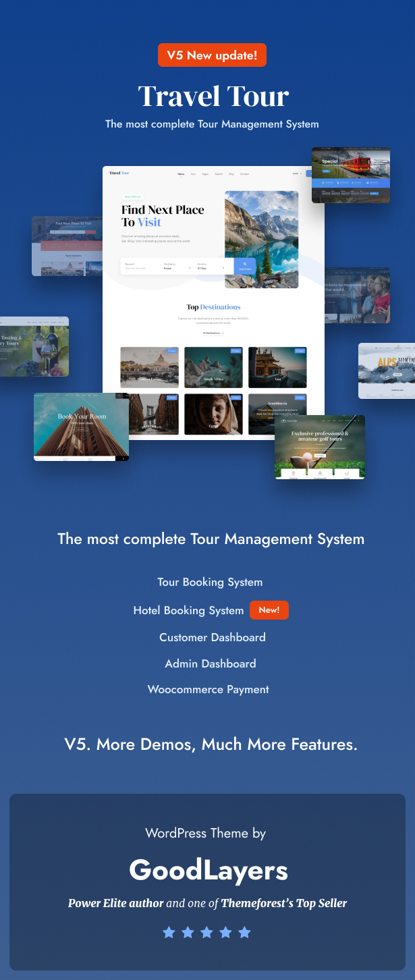The image size is (415, 980).
Task: Open the USD currency selector
Action: [296, 174]
